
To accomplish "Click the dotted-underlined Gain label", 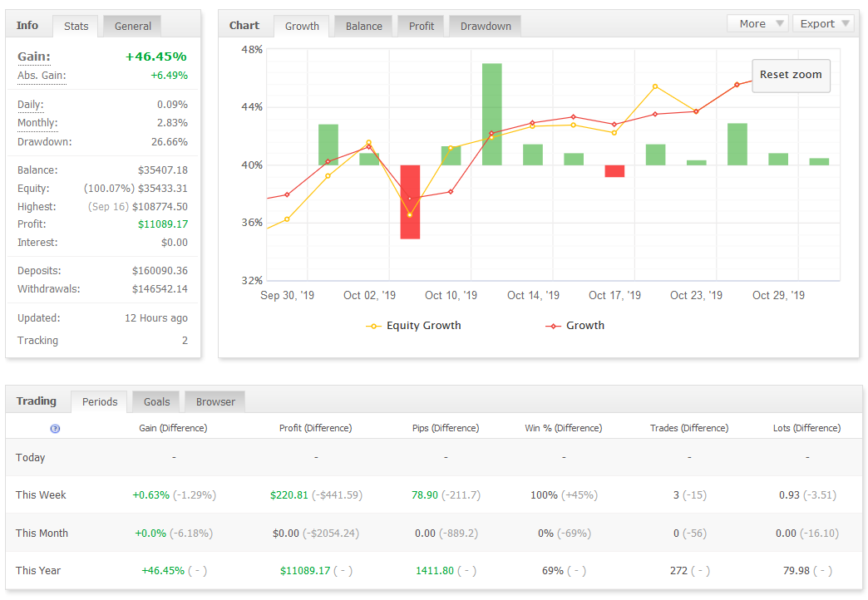I will (x=34, y=57).
